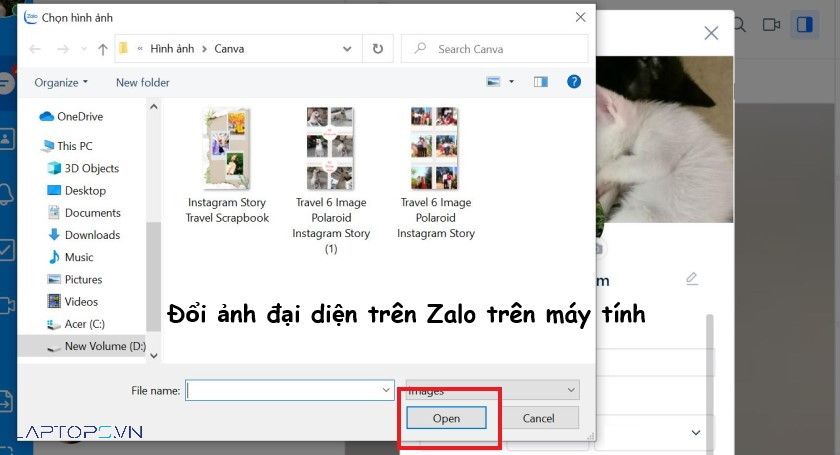Refresh the Canva folder

pos(378,49)
